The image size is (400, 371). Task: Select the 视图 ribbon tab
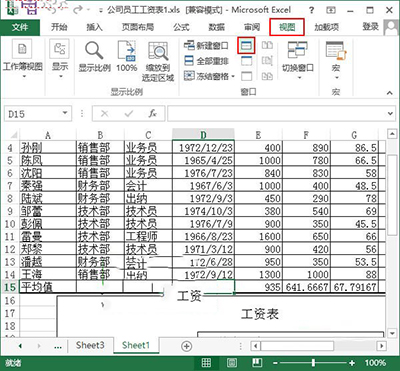point(287,27)
